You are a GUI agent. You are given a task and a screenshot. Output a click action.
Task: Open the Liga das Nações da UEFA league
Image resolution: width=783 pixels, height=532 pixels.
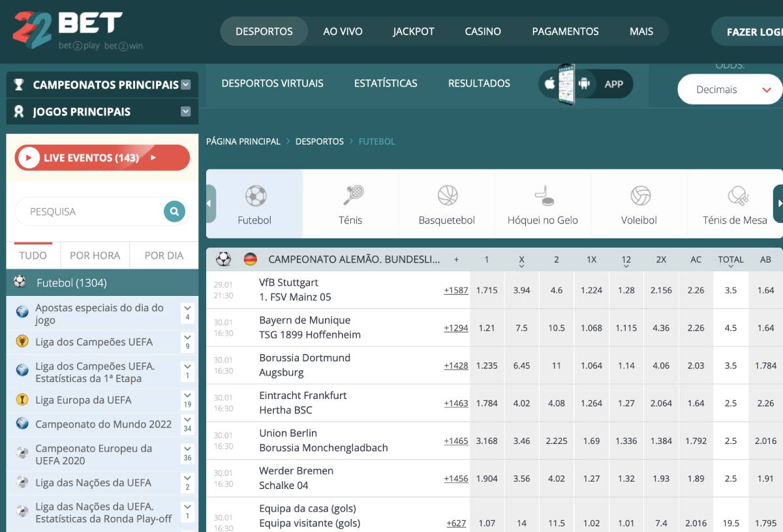[93, 482]
